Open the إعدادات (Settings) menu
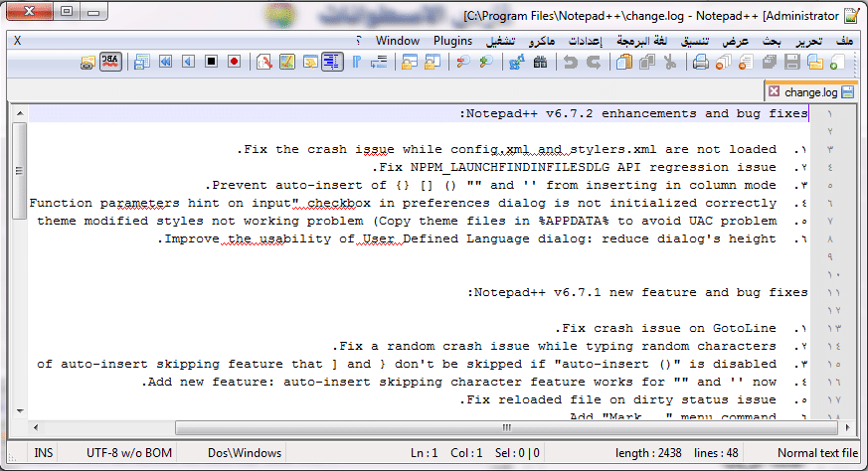This screenshot has height=471, width=868. [585, 41]
